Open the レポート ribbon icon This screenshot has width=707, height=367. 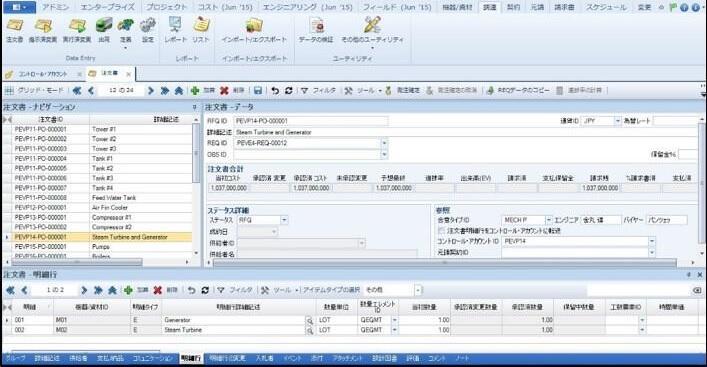tap(175, 30)
